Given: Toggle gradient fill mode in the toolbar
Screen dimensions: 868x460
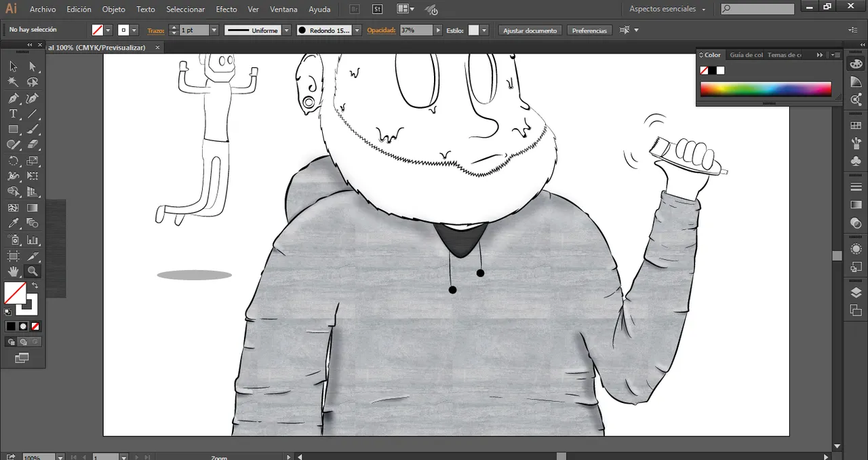Looking at the screenshot, I should [22, 326].
